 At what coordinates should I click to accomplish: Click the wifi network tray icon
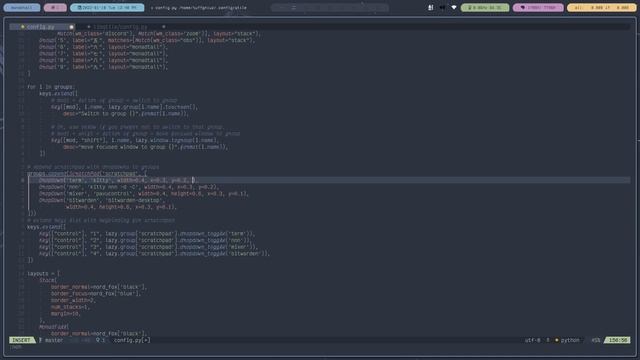[453, 7]
